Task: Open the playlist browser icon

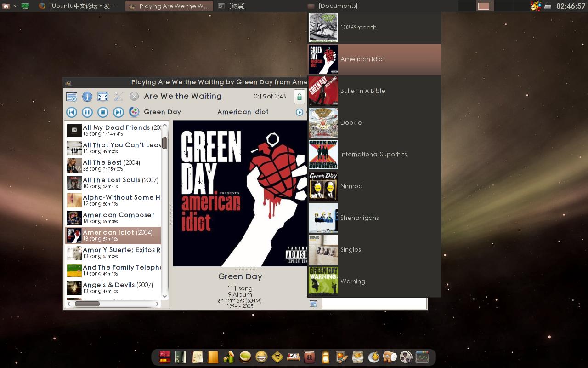Action: pyautogui.click(x=72, y=96)
